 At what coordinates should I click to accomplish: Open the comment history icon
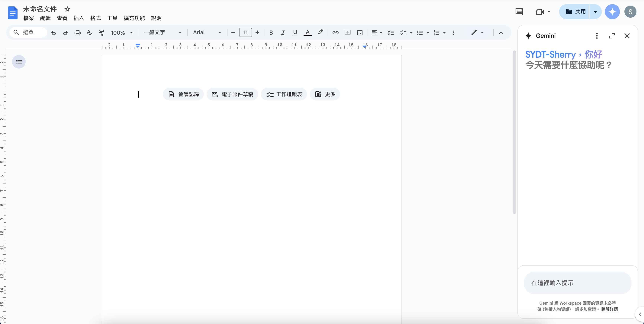(x=519, y=12)
